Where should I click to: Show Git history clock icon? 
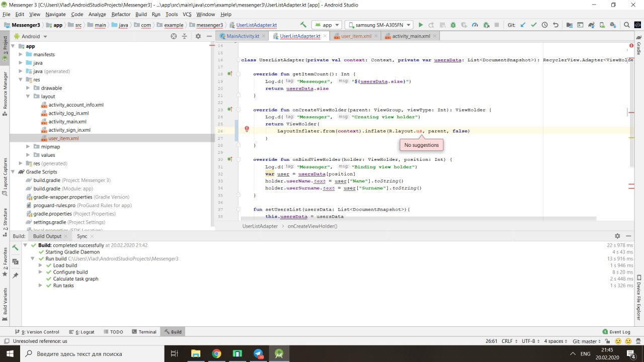(544, 25)
